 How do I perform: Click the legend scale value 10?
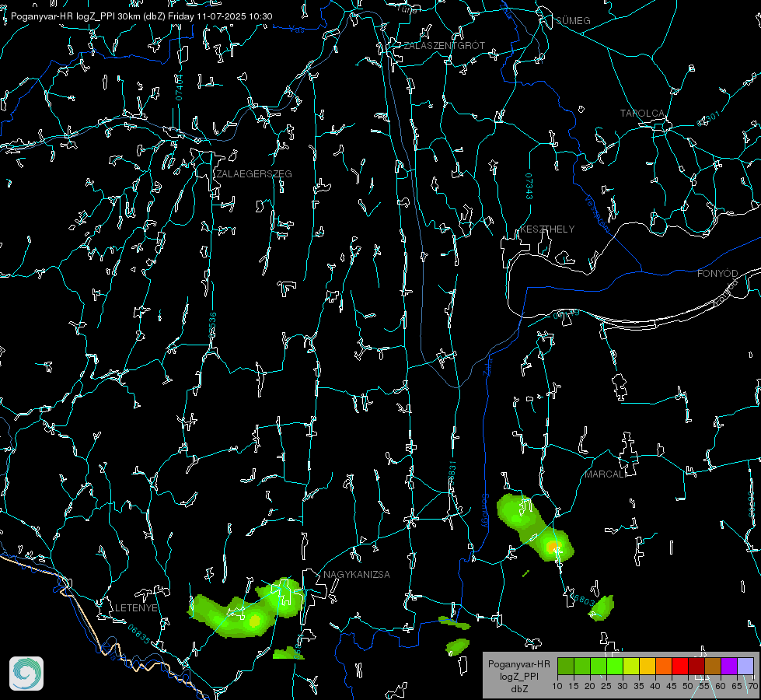point(557,686)
